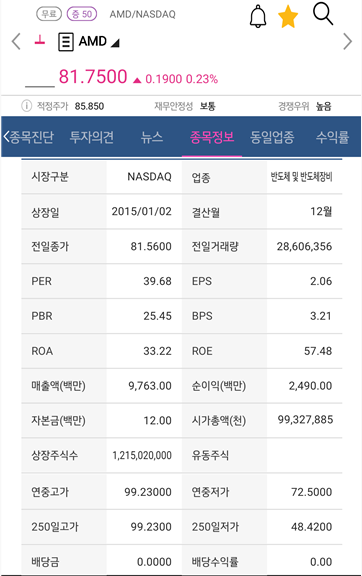362x576 pixels.
Task: Go to next stock with right arrow
Action: 347,41
